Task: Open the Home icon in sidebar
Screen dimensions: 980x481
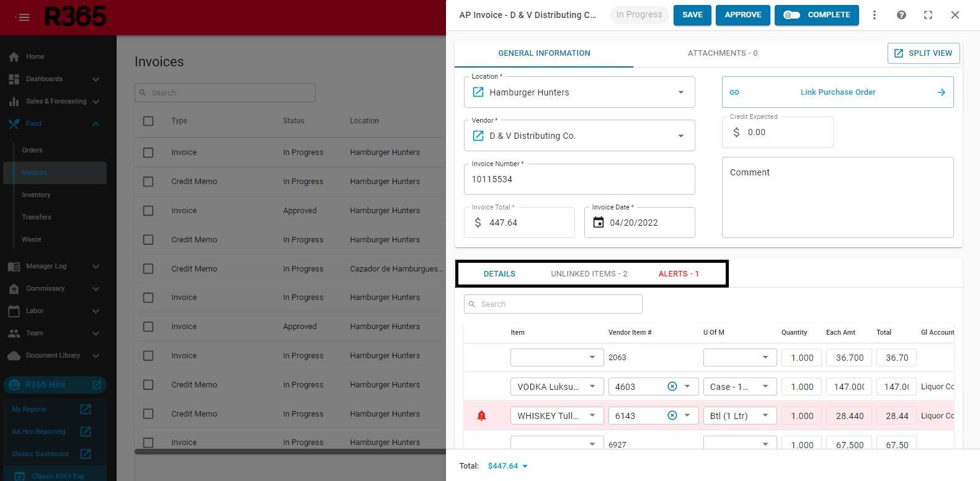Action: [14, 56]
